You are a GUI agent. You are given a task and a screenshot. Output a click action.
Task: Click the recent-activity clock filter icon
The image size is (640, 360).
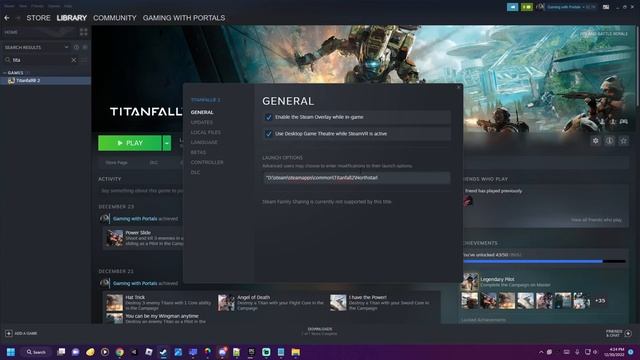pyautogui.click(x=76, y=47)
